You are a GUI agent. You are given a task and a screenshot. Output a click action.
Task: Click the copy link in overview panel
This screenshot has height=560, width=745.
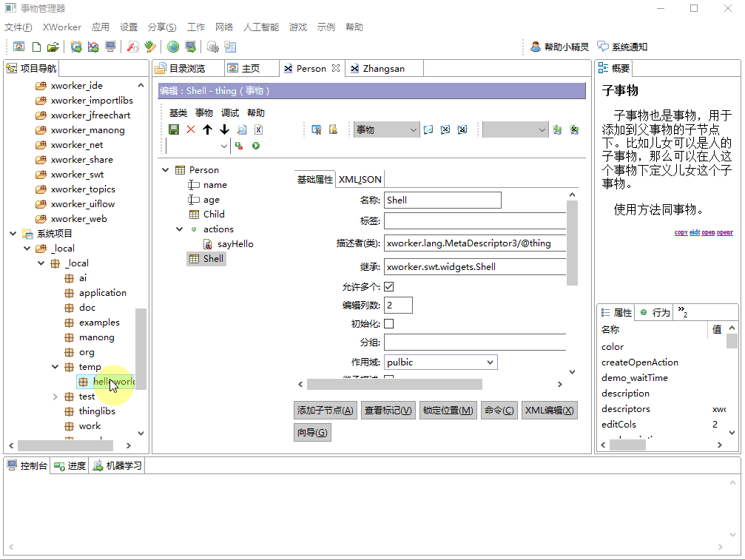(x=681, y=232)
